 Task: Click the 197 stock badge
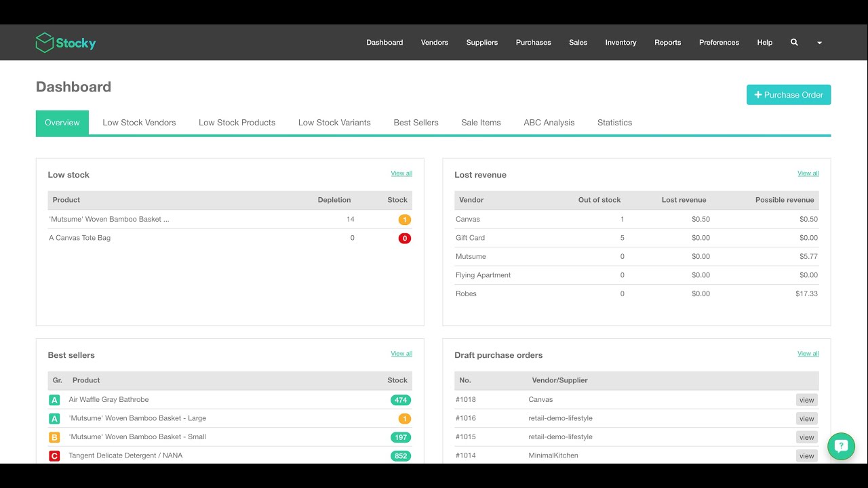[401, 437]
